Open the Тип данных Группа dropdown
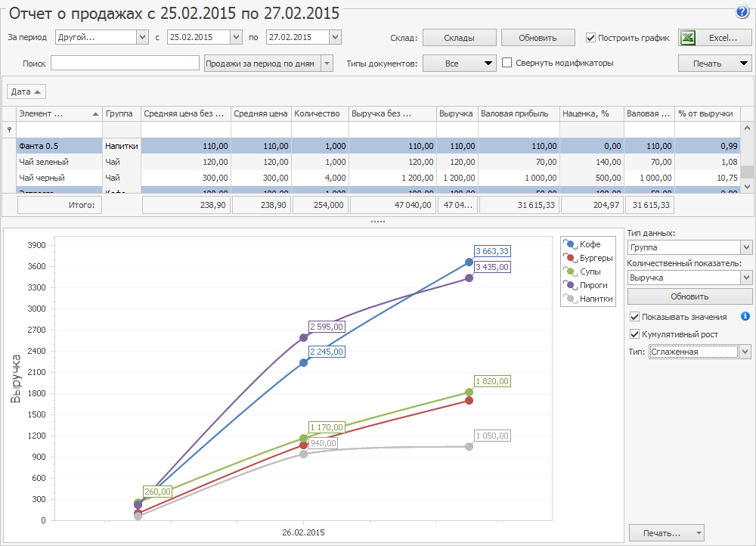The width and height of the screenshot is (756, 546). 746,247
